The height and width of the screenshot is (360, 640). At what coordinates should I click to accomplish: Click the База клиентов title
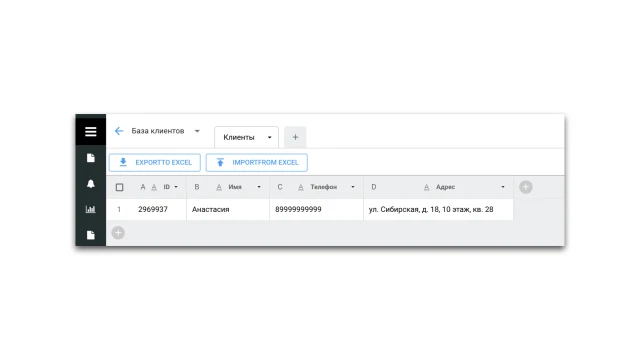point(158,131)
